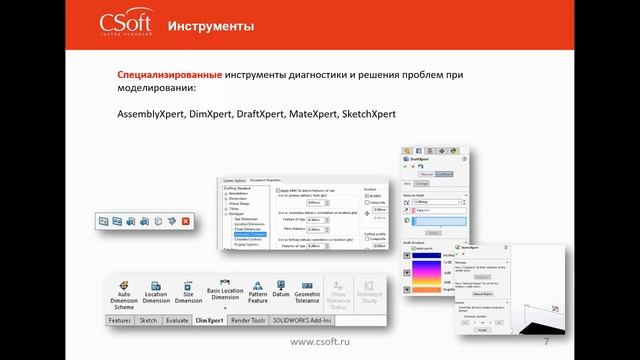Click the Apply button in DraftXpert
The image size is (640, 360).
point(433,233)
